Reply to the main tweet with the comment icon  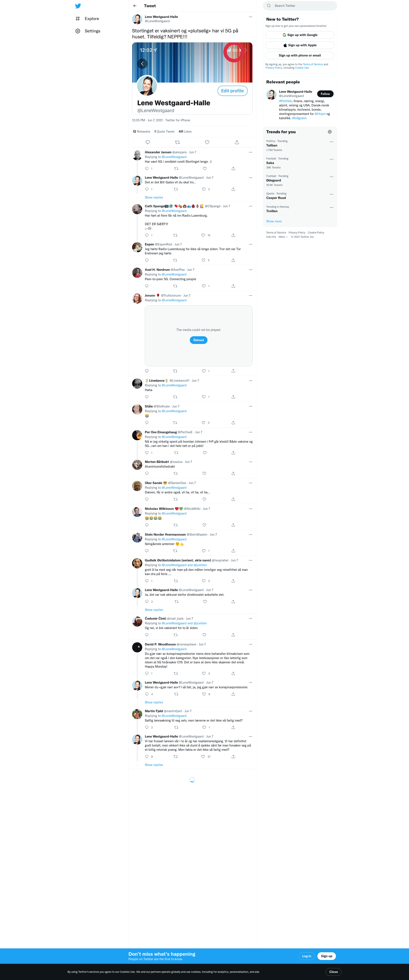(x=148, y=142)
